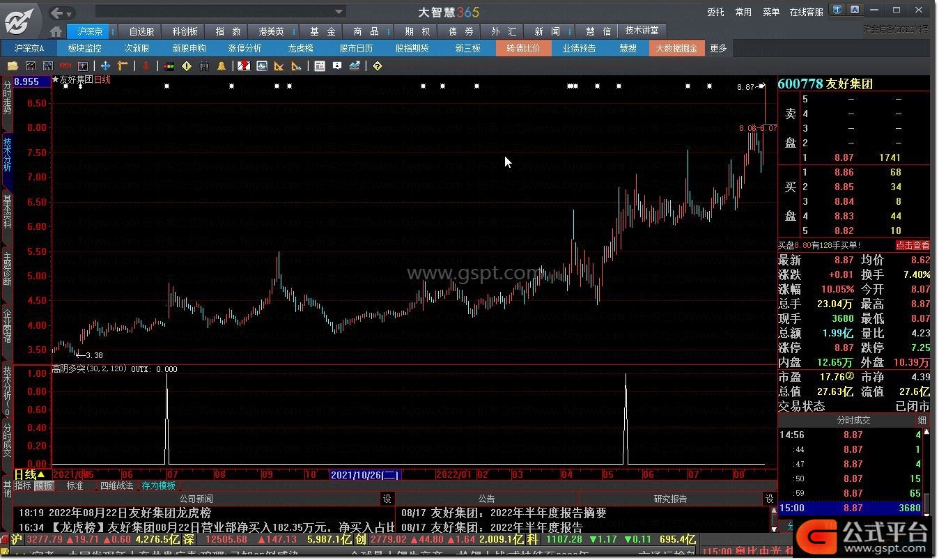Click the traffic-light signal toolbar icon
Screen dimensions: 939x560
169,66
